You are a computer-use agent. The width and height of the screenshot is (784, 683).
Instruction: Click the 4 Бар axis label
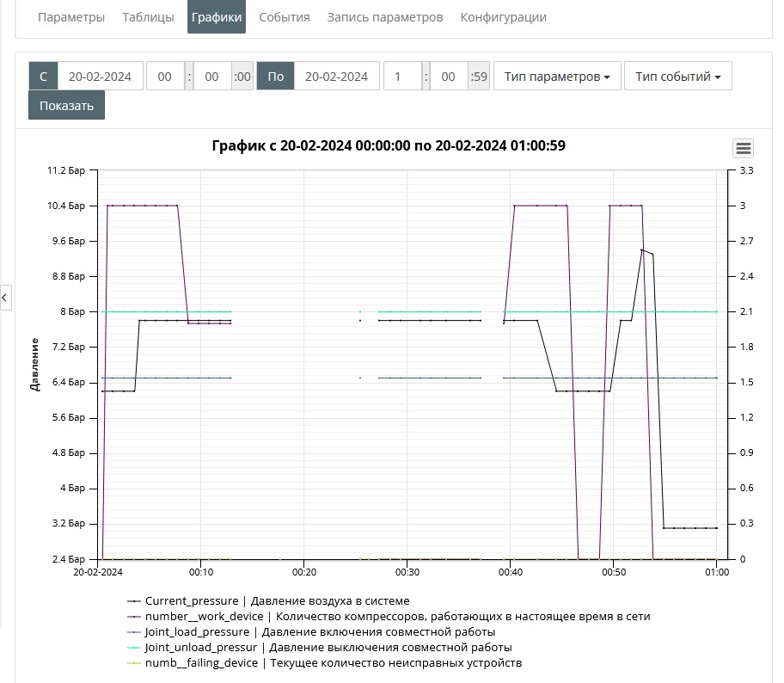pyautogui.click(x=72, y=488)
